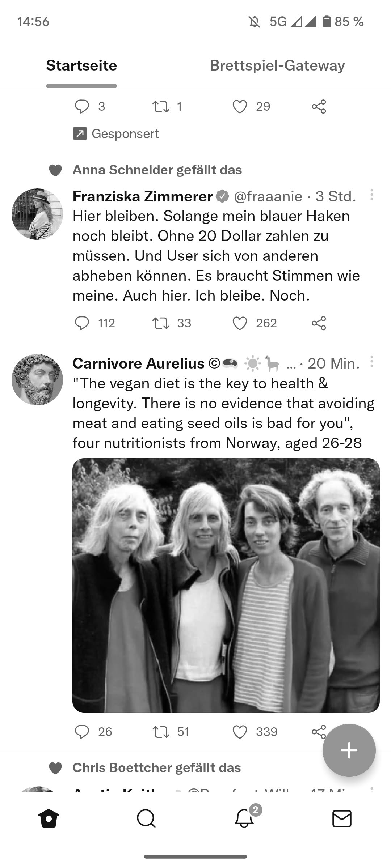Open the Home feed icon
This screenshot has height=868, width=391.
(x=49, y=818)
